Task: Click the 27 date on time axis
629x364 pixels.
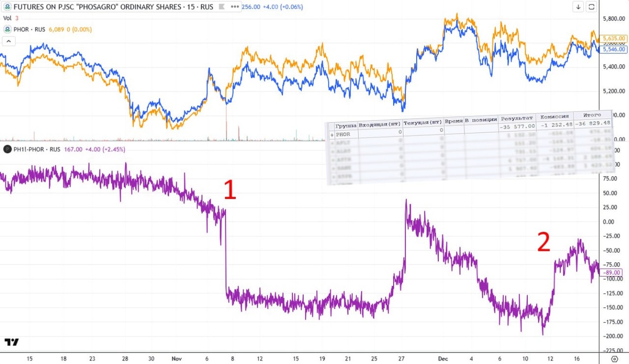Action: point(401,359)
